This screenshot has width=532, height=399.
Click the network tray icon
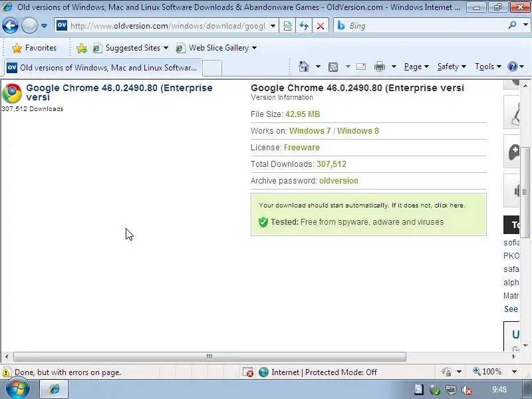click(451, 390)
